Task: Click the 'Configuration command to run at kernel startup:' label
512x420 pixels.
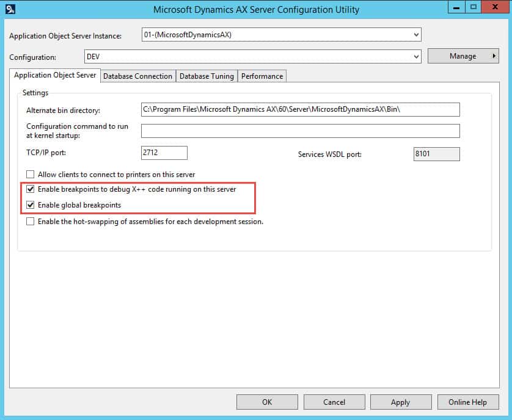Action: point(77,131)
